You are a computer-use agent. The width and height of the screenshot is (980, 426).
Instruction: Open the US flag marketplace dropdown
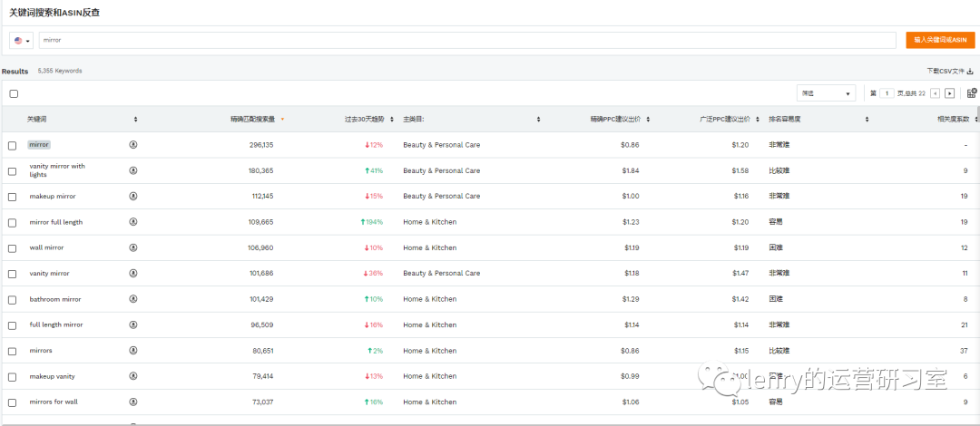point(22,41)
